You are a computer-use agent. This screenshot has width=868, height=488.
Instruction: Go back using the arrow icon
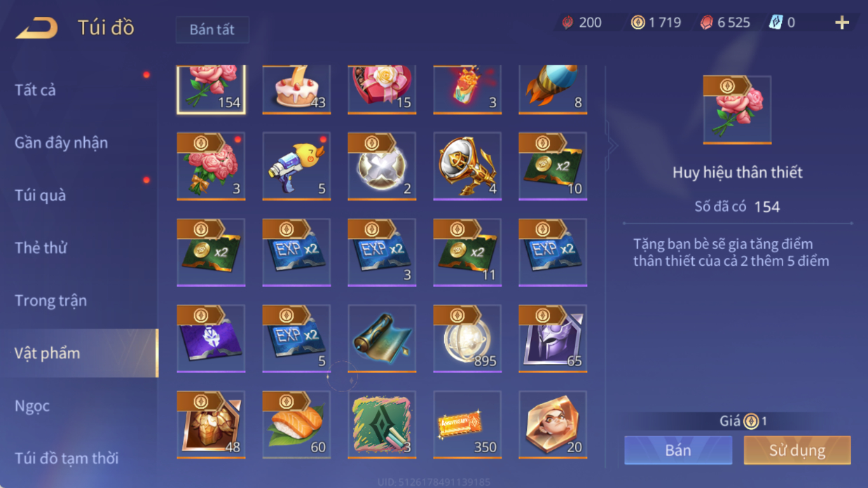click(x=36, y=27)
